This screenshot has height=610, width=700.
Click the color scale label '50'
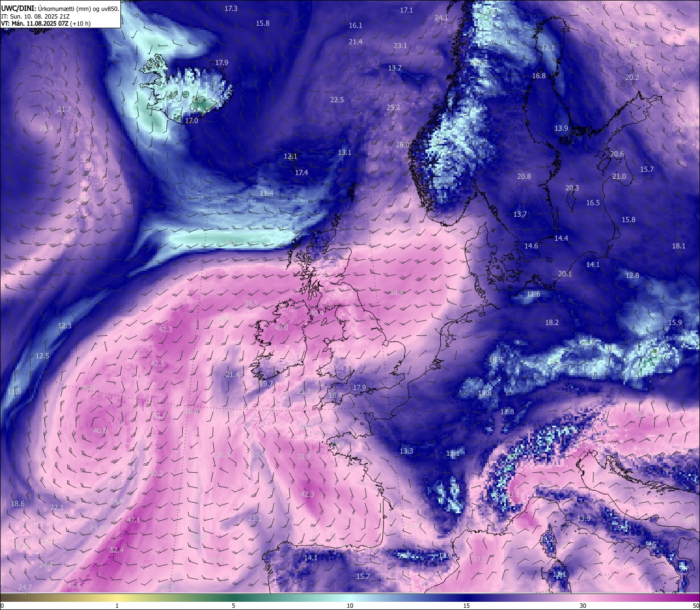click(x=696, y=606)
